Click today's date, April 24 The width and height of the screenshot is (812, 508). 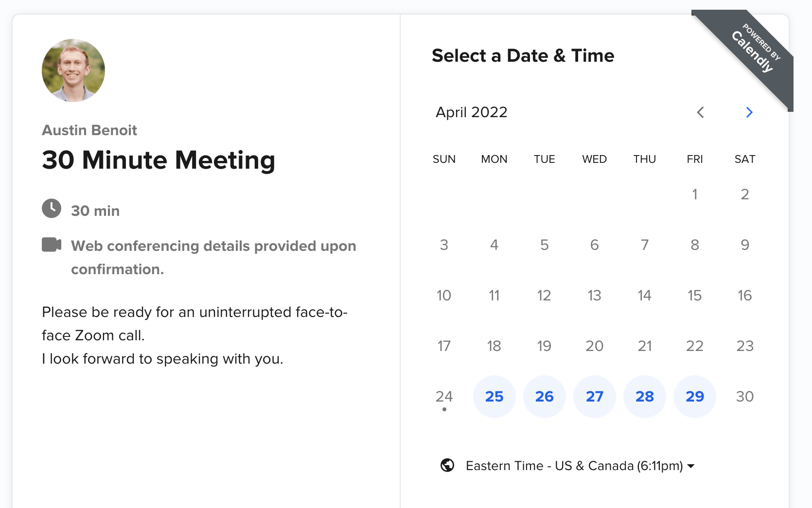coord(444,397)
